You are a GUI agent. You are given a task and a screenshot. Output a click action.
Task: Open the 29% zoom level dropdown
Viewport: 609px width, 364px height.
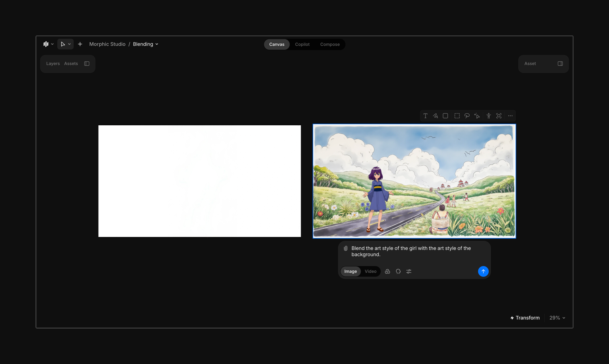tap(557, 318)
